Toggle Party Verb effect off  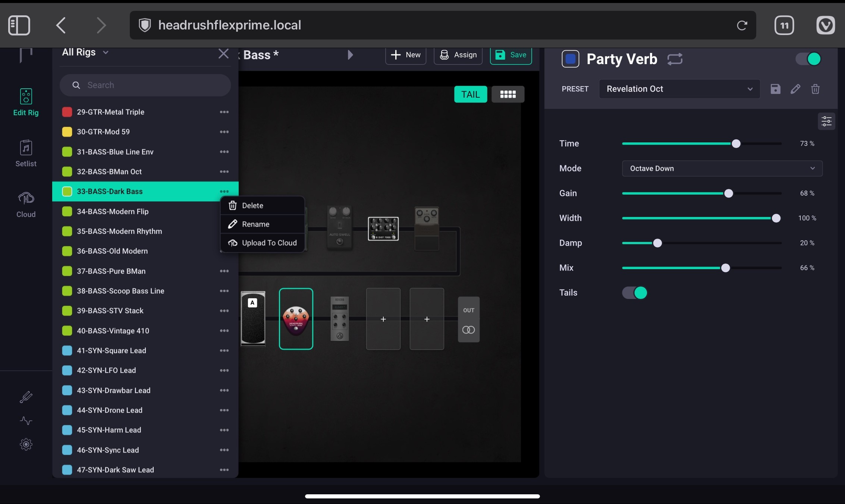click(x=808, y=59)
